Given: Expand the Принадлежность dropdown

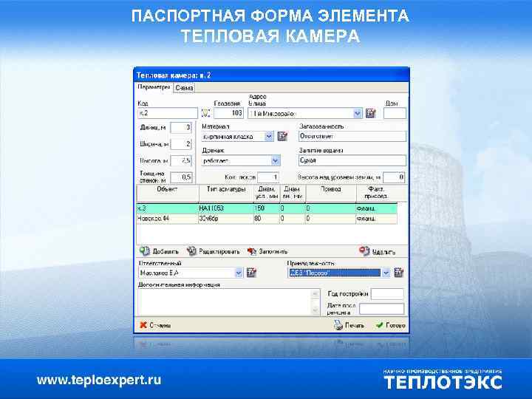Looking at the screenshot, I should (x=386, y=273).
